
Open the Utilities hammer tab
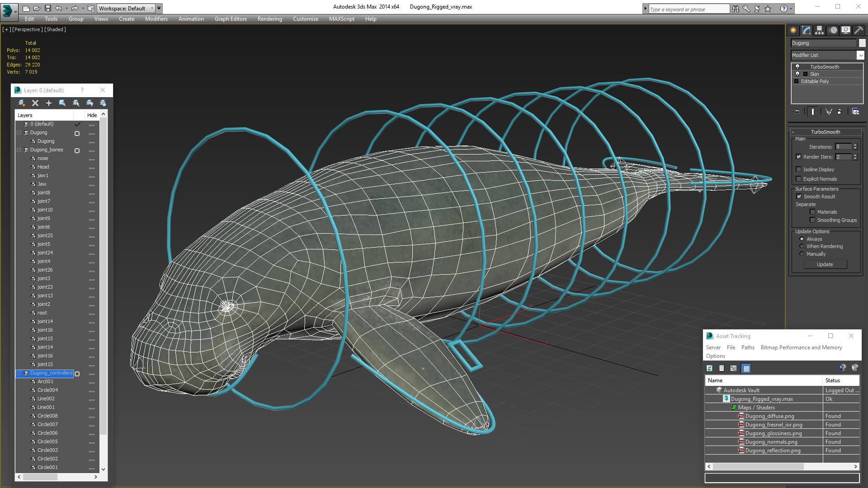(859, 30)
